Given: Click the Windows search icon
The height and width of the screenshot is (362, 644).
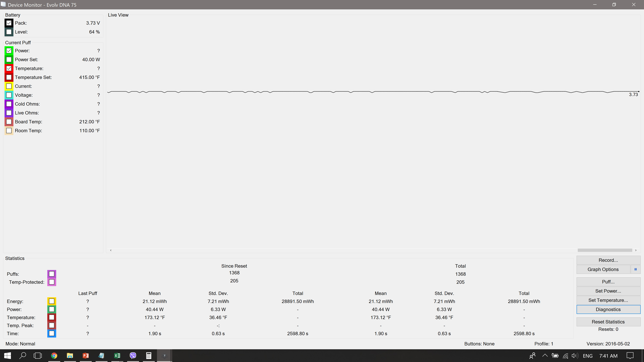Looking at the screenshot, I should coord(23,355).
